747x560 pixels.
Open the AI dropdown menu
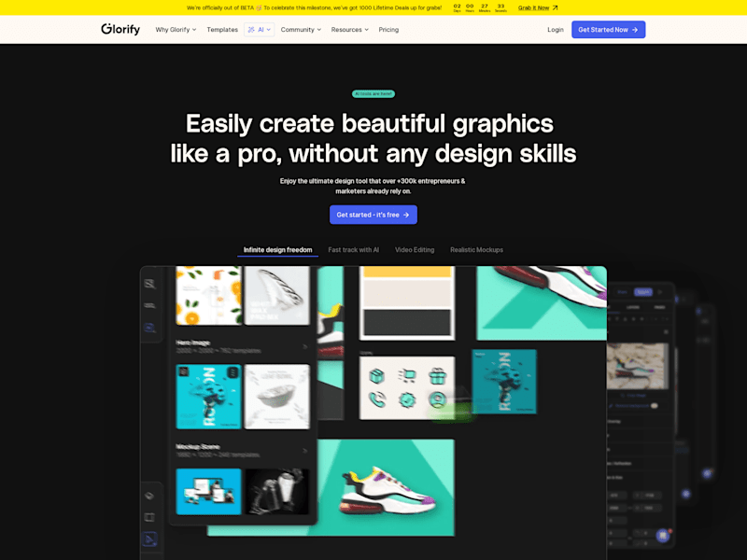260,30
